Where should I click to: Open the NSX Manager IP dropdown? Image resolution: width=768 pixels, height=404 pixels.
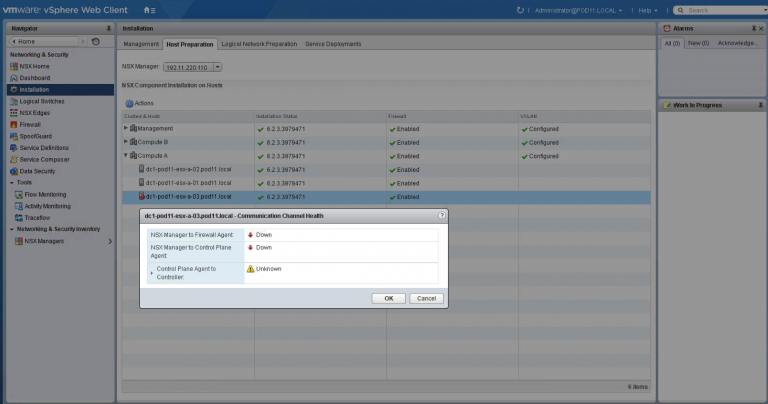[217, 66]
